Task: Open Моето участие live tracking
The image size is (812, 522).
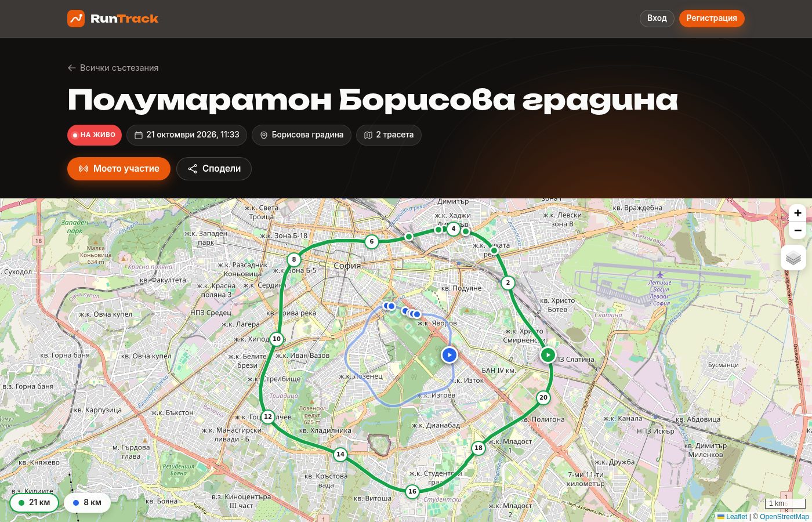Action: point(119,169)
